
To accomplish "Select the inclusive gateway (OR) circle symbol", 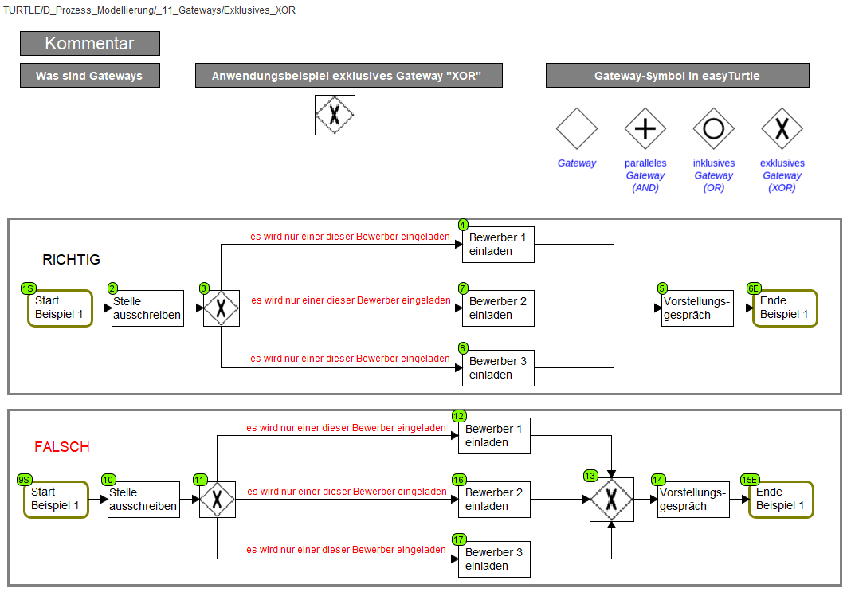I will (x=714, y=128).
